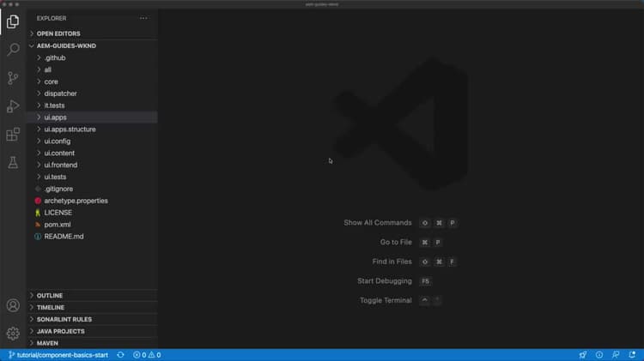Expand the ui.config folder
This screenshot has height=361, width=644.
tap(92, 141)
